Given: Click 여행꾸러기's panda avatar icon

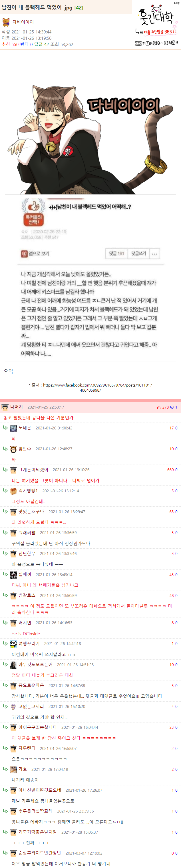Looking at the screenshot, I should click(x=13, y=644).
